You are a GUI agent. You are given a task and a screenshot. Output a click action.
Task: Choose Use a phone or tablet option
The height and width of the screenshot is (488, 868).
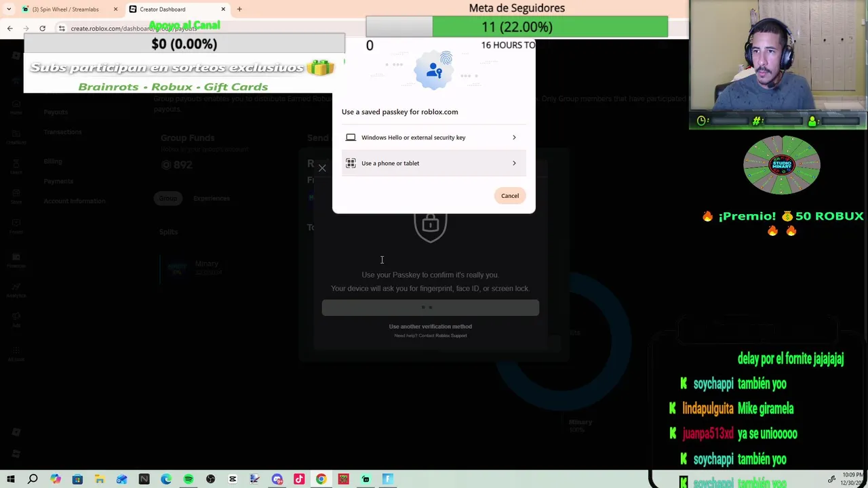click(x=433, y=163)
